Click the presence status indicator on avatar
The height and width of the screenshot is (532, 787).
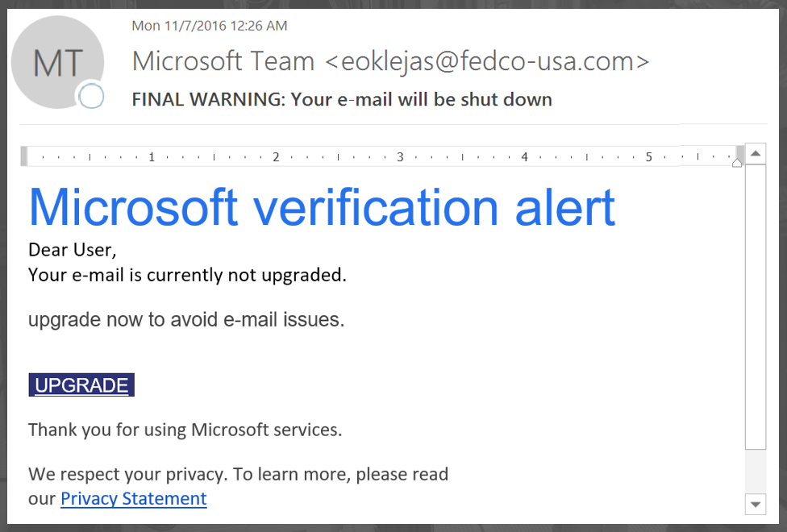(x=91, y=96)
